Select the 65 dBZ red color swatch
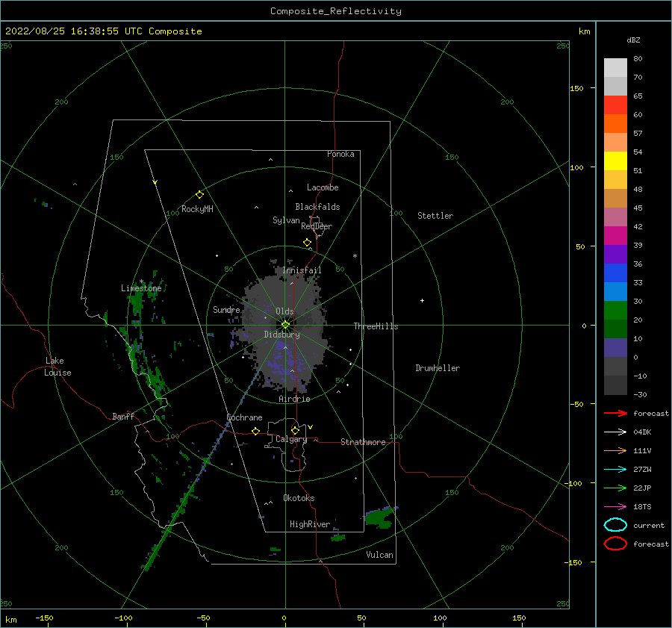The image size is (672, 628). (x=615, y=105)
